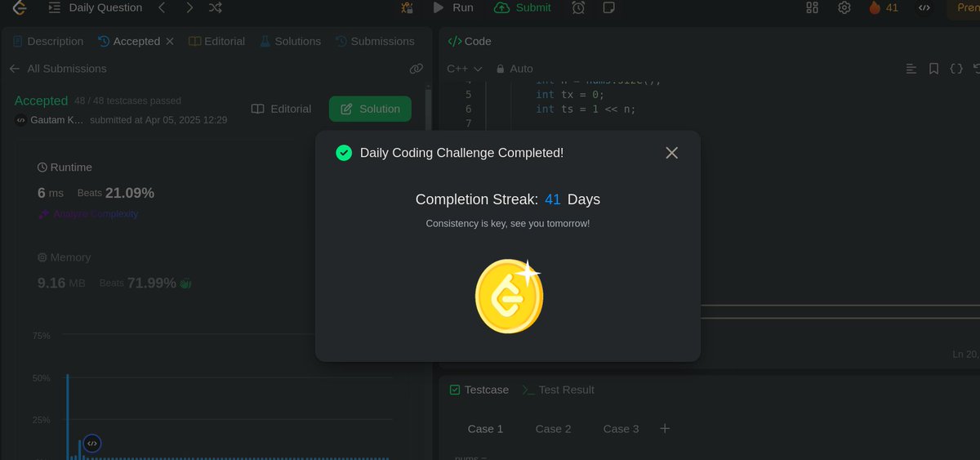Click Analyze Complexity link

click(88, 214)
